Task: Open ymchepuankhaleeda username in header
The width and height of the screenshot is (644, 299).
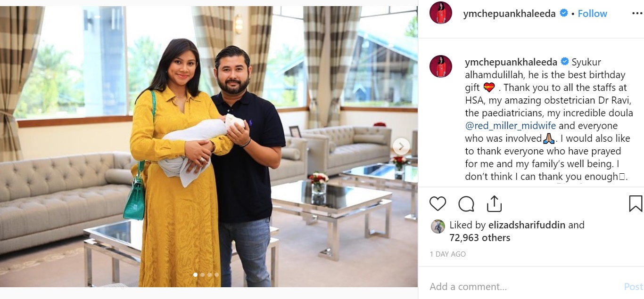Action: (510, 14)
